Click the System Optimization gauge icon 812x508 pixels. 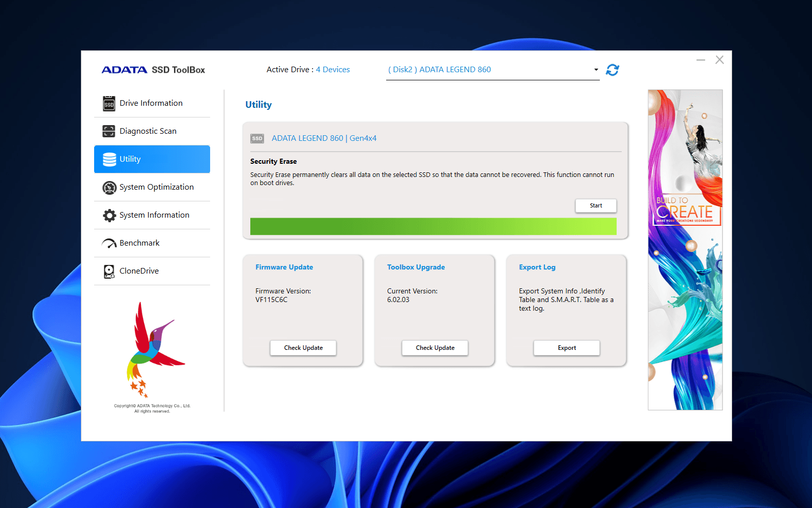click(x=109, y=188)
